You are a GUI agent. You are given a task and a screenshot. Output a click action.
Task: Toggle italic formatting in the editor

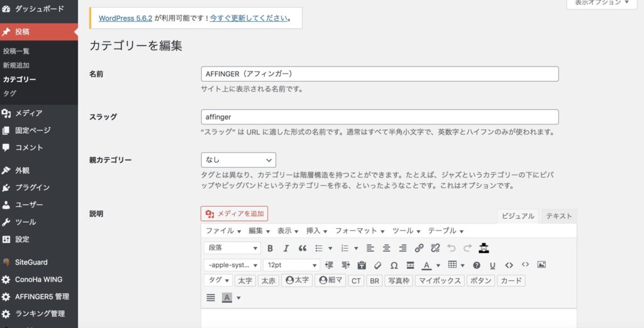(286, 248)
